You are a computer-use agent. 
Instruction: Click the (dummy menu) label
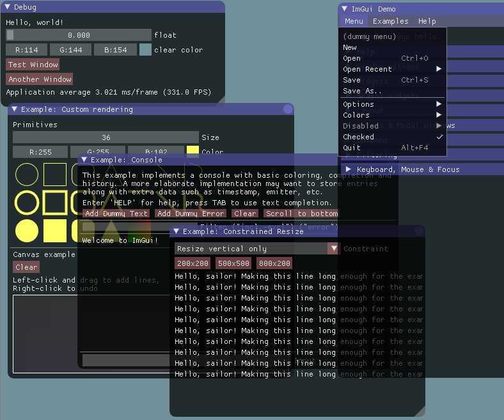369,36
